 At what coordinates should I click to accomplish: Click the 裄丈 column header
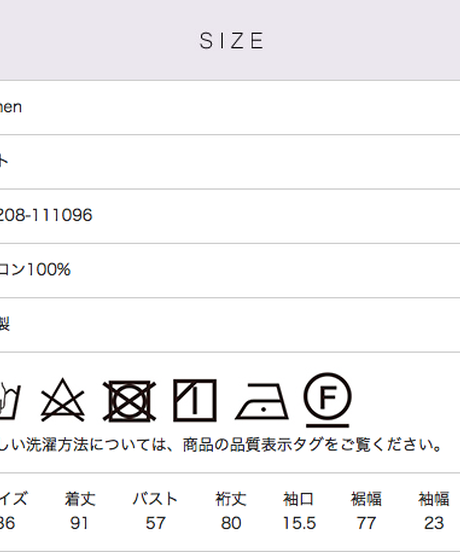pos(231,499)
